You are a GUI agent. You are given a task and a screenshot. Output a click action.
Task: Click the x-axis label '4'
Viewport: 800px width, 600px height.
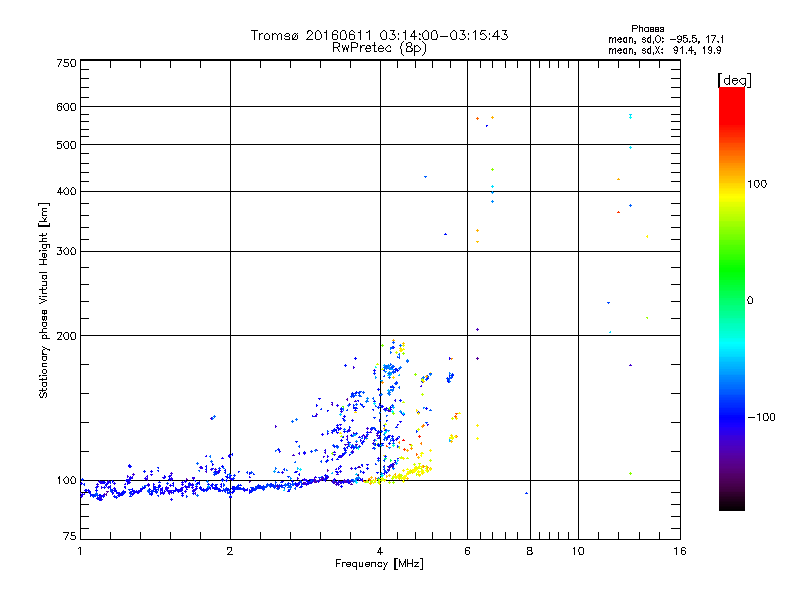pos(380,551)
